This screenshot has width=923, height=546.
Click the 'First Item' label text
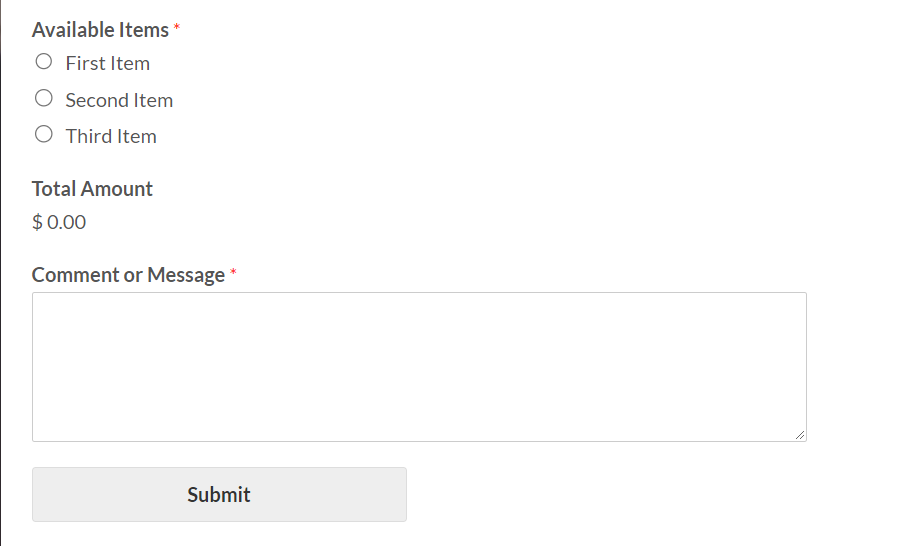coord(107,63)
